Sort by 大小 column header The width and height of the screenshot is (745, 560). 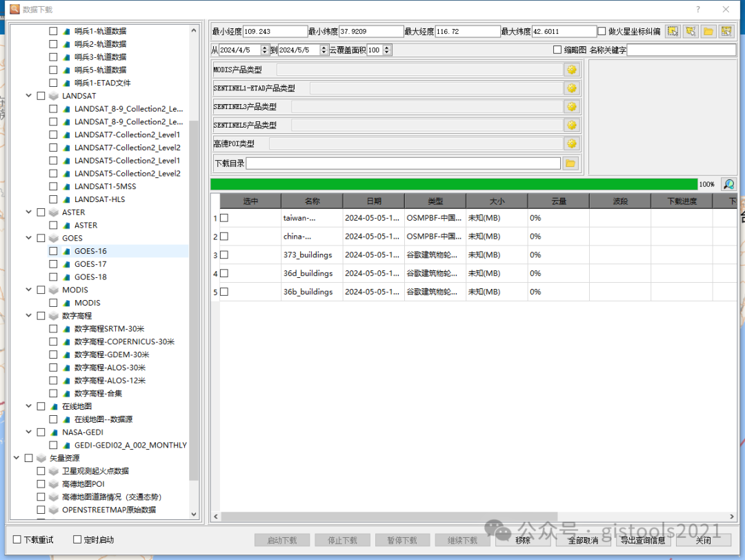tap(497, 201)
